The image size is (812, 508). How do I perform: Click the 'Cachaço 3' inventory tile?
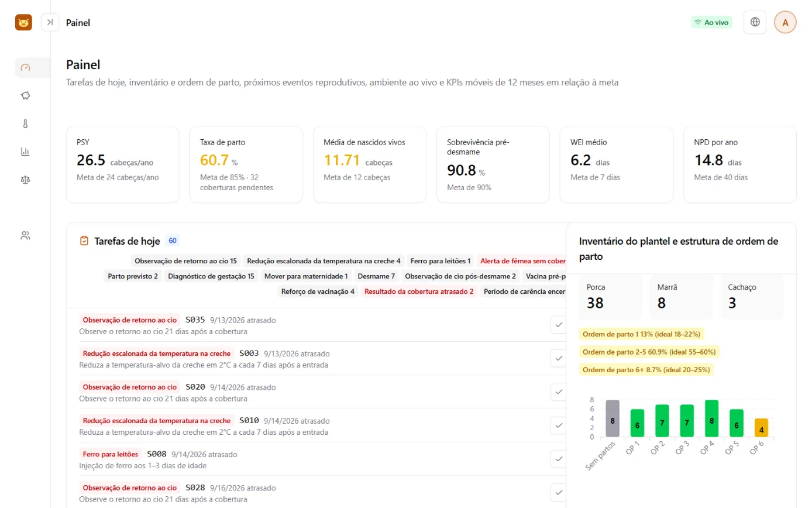[x=752, y=296]
